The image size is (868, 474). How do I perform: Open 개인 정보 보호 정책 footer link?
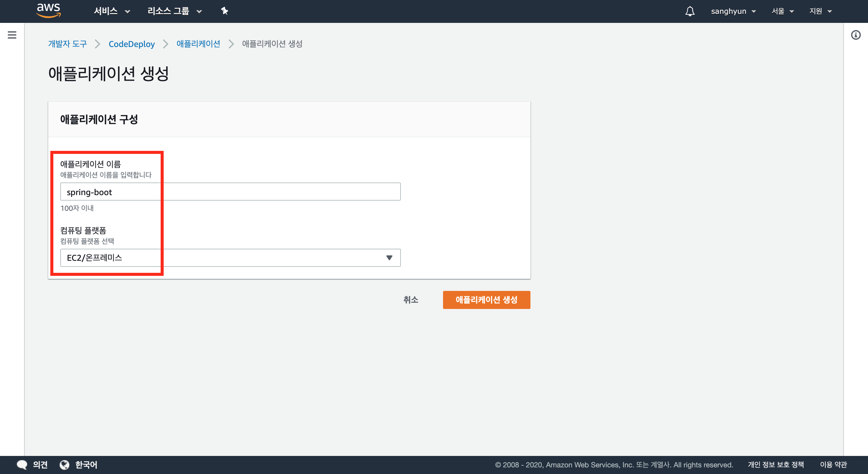click(x=775, y=465)
